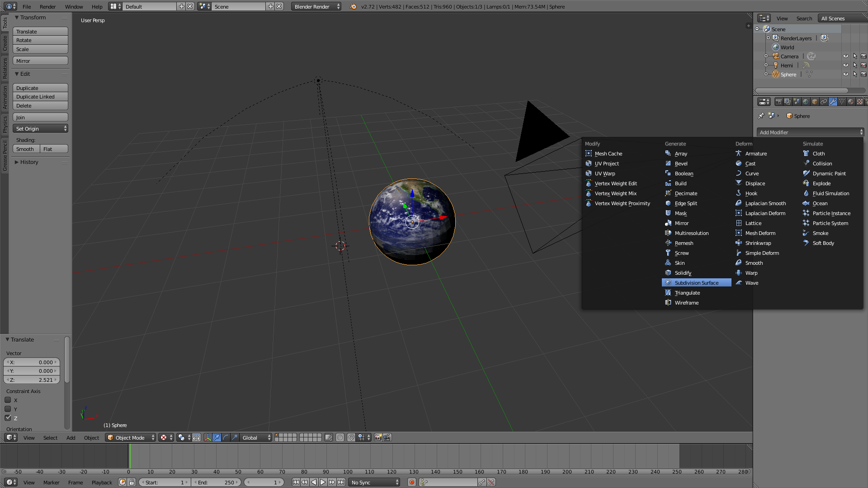The width and height of the screenshot is (868, 488).
Task: Click the End frame field in timeline
Action: tap(217, 483)
